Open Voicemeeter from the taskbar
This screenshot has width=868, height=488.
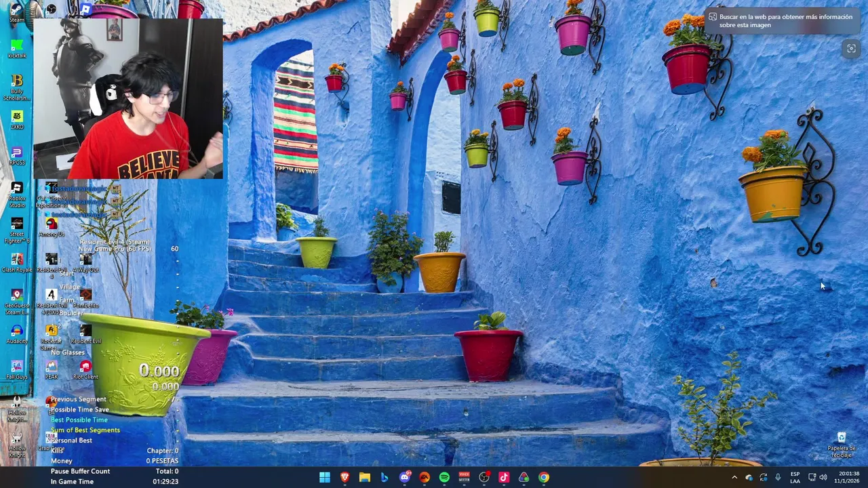pyautogui.click(x=465, y=477)
